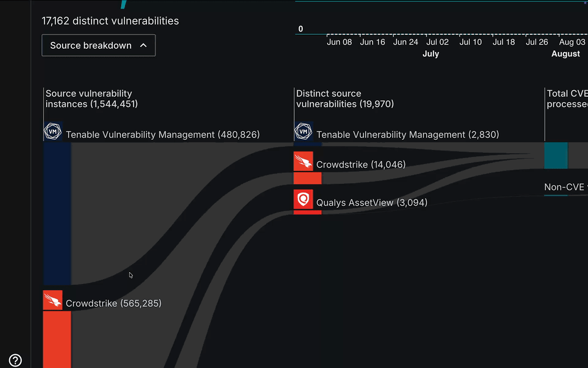This screenshot has height=368, width=588.
Task: Click the Jul 02 date marker
Action: [438, 41]
